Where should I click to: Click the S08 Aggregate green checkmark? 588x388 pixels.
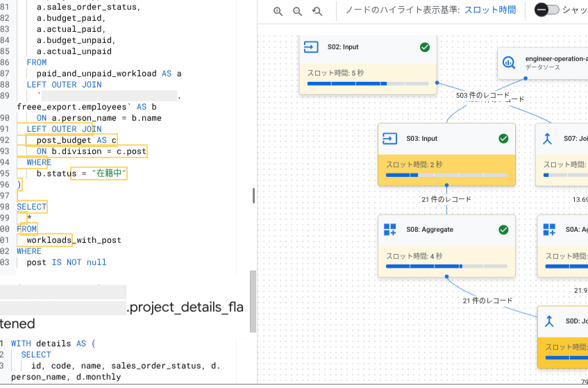click(x=504, y=230)
